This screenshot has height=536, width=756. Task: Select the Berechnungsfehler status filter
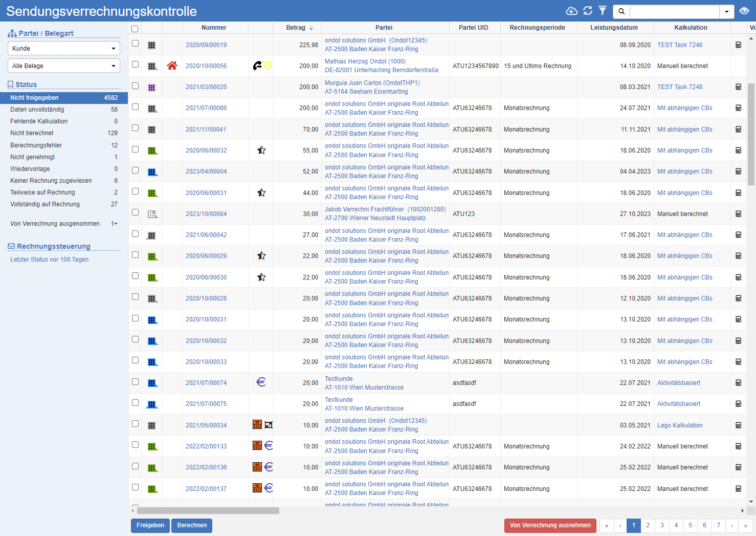[36, 145]
